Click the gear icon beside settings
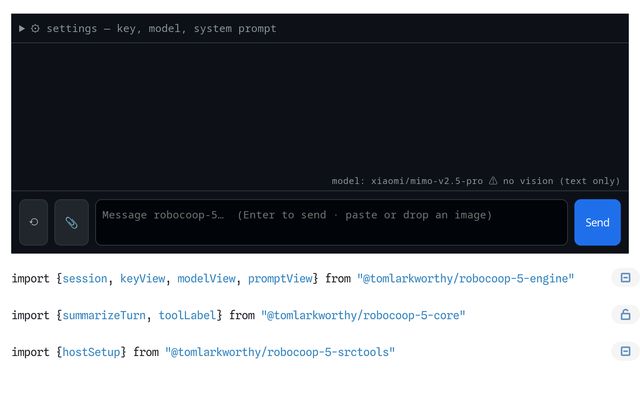Viewport: 640px width, 400px height. [36, 29]
